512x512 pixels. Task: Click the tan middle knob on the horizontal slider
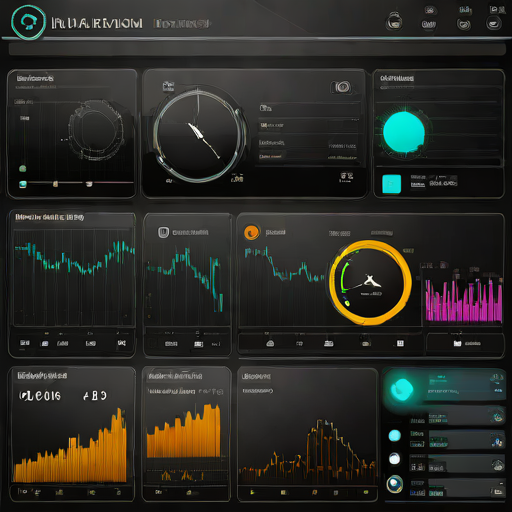pos(55,183)
